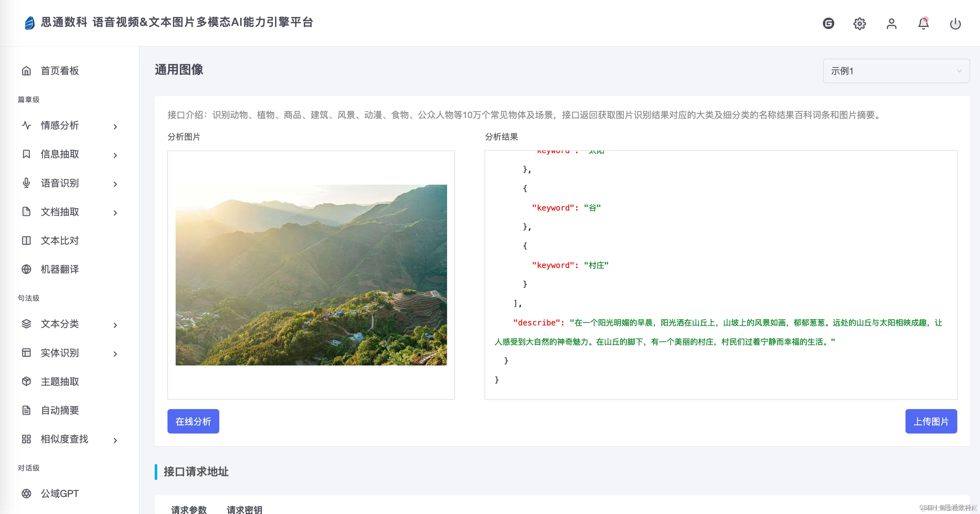The width and height of the screenshot is (980, 514).
Task: Open 公域GPT sidebar item
Action: coord(60,493)
